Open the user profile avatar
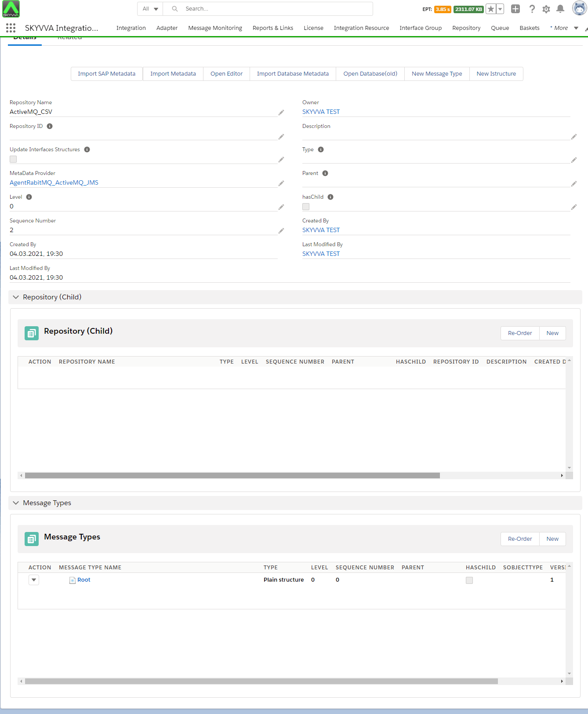Image resolution: width=588 pixels, height=714 pixels. point(579,8)
